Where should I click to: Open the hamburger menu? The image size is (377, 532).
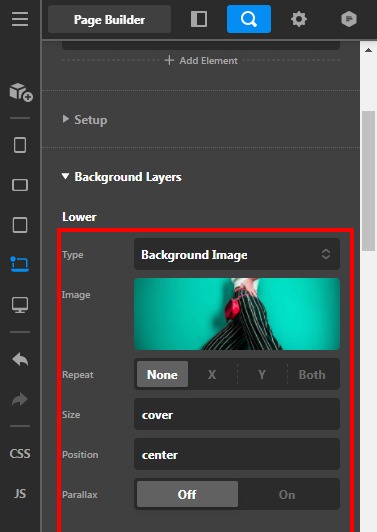click(20, 19)
